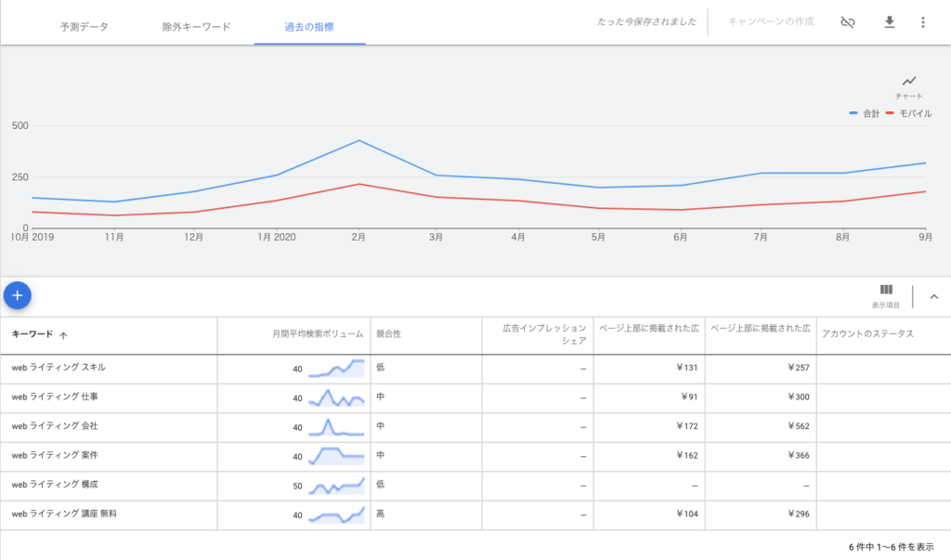
Task: Click the ¥131 bid value
Action: (x=687, y=368)
